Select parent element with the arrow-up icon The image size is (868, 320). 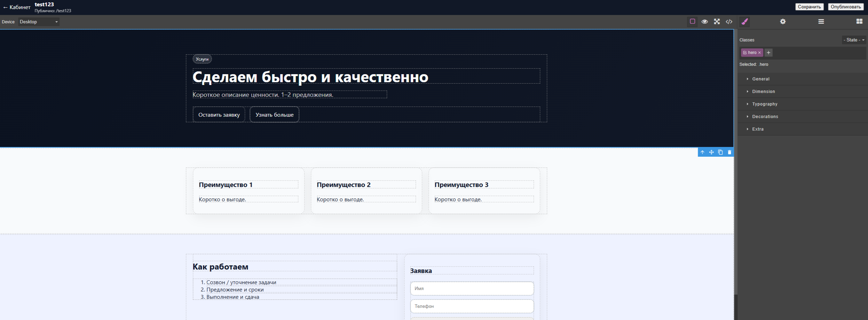tap(702, 152)
